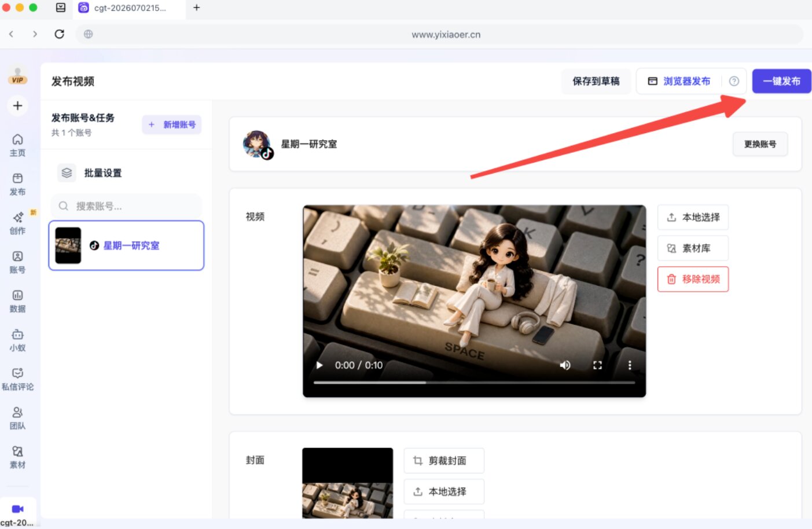Open the 账号 accounts sidebar icon

17,262
